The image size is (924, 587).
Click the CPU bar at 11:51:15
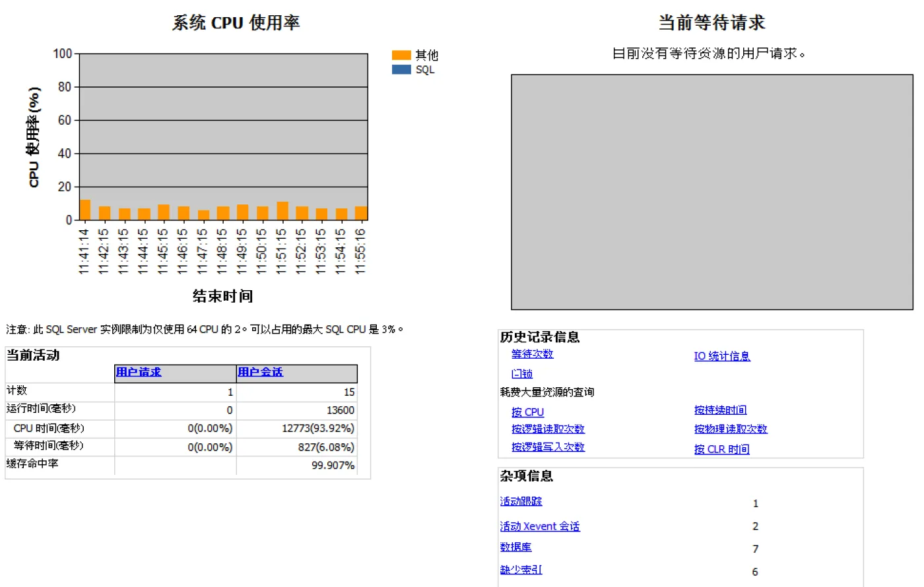282,211
